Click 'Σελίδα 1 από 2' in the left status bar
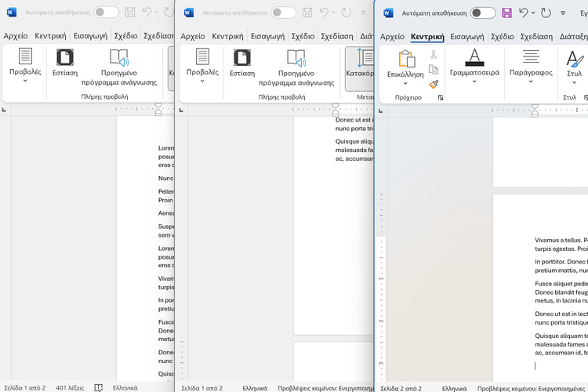588x392 pixels. (x=24, y=388)
